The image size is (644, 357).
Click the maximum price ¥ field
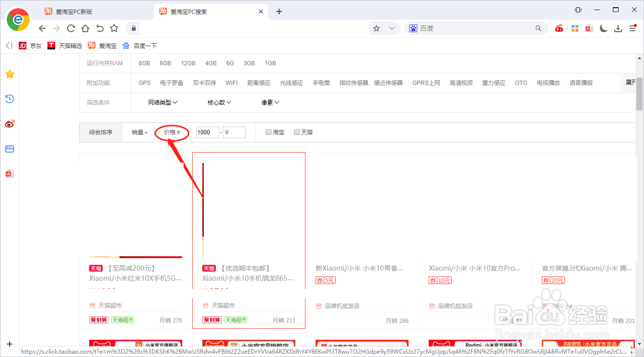pyautogui.click(x=234, y=132)
